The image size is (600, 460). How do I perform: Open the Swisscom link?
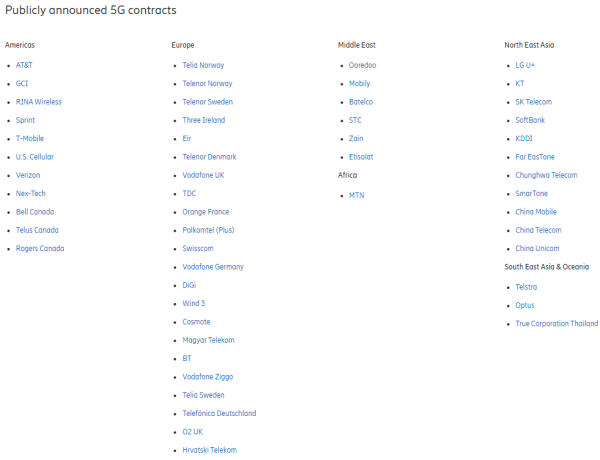(x=198, y=248)
